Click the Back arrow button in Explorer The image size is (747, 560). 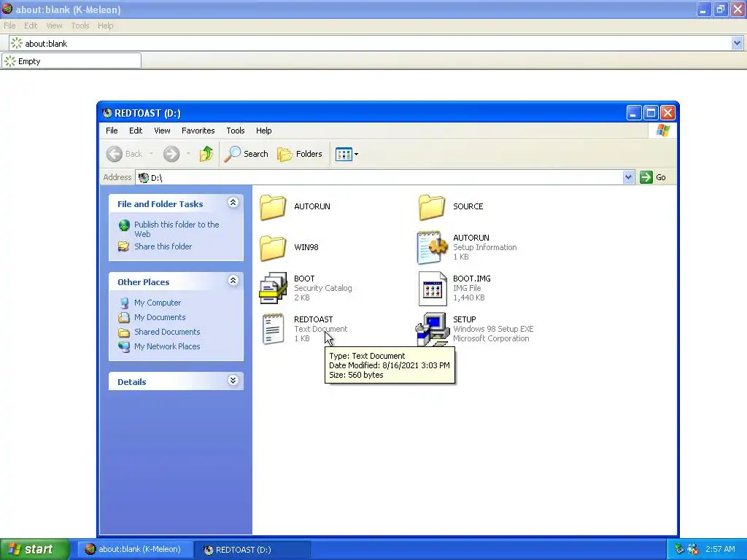coord(115,154)
